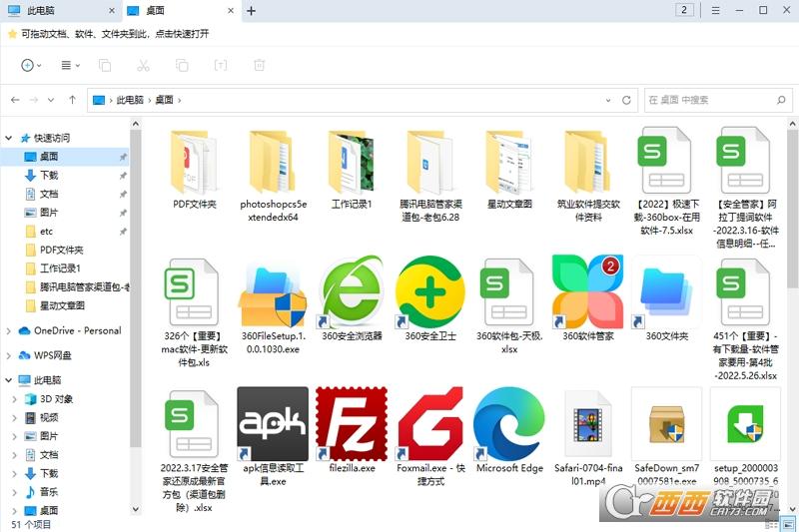This screenshot has height=532, width=799.
Task: Launch 360安全卫士 shortcut
Action: [430, 292]
